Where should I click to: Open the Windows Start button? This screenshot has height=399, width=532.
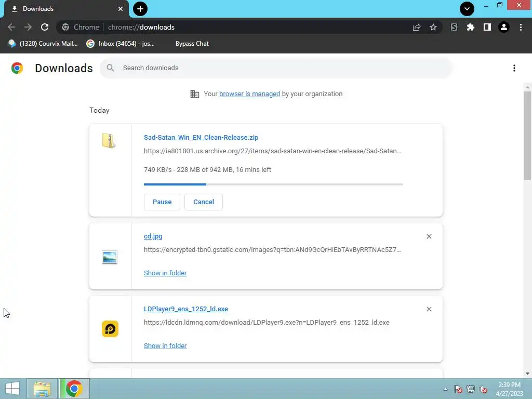(x=12, y=389)
